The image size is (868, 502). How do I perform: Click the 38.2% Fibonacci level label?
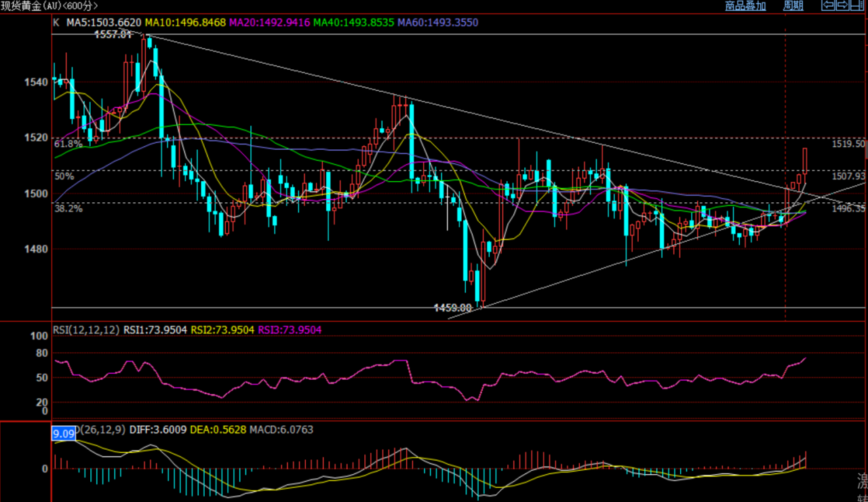point(68,208)
